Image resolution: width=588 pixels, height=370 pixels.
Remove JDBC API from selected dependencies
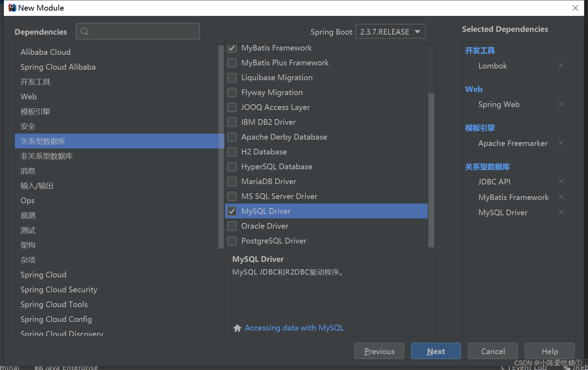pos(561,181)
